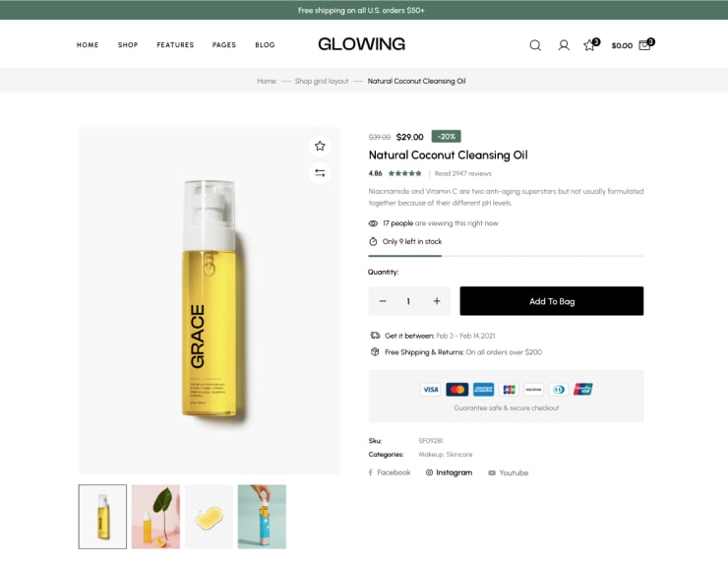This screenshot has width=728, height=561.
Task: Select the leaf and bottle thumbnail
Action: coord(155,517)
